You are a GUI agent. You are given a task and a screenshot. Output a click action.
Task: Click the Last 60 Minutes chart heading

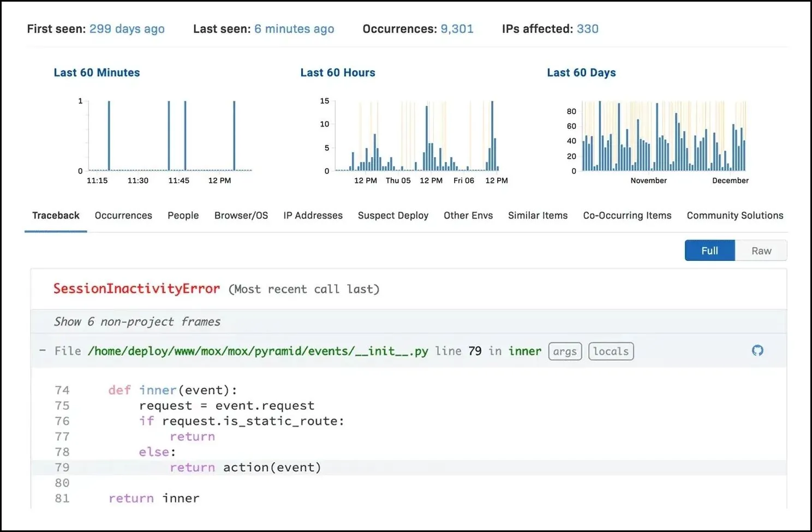click(x=97, y=73)
